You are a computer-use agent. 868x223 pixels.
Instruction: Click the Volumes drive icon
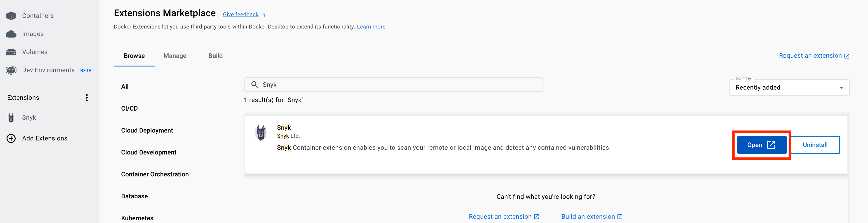(x=11, y=52)
